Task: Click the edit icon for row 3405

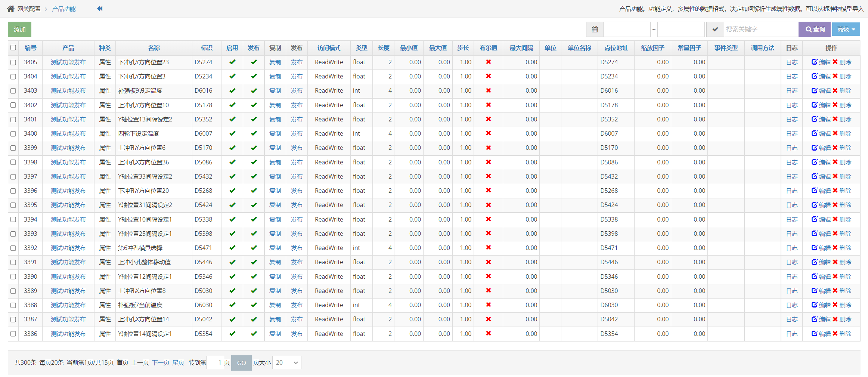Action: pyautogui.click(x=815, y=62)
